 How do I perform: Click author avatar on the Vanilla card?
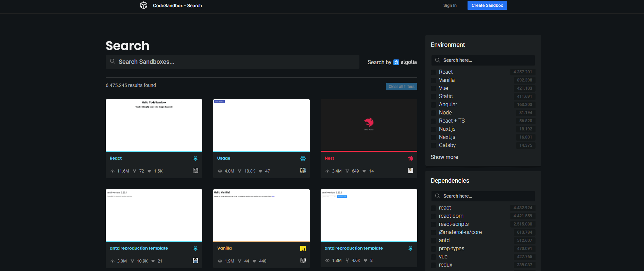click(303, 260)
